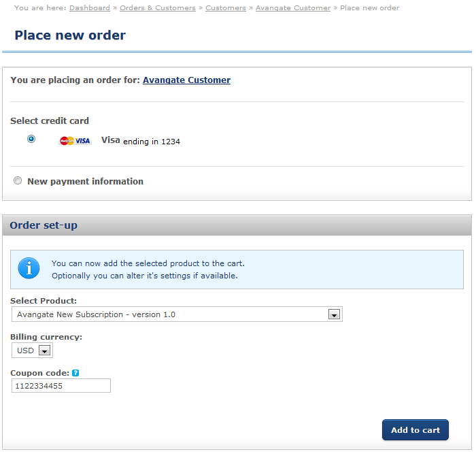Click the Place new order heading
476x456 pixels.
pos(70,35)
